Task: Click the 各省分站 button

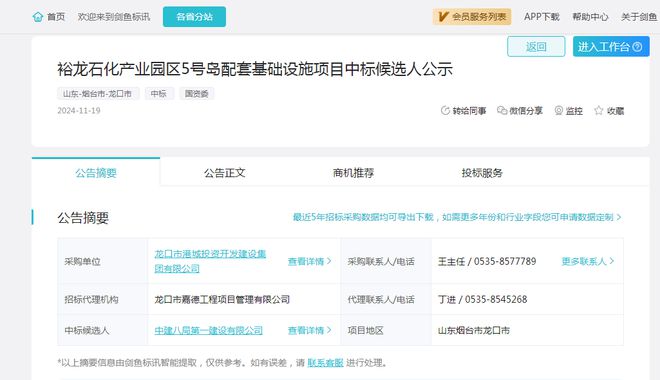Action: click(x=194, y=17)
